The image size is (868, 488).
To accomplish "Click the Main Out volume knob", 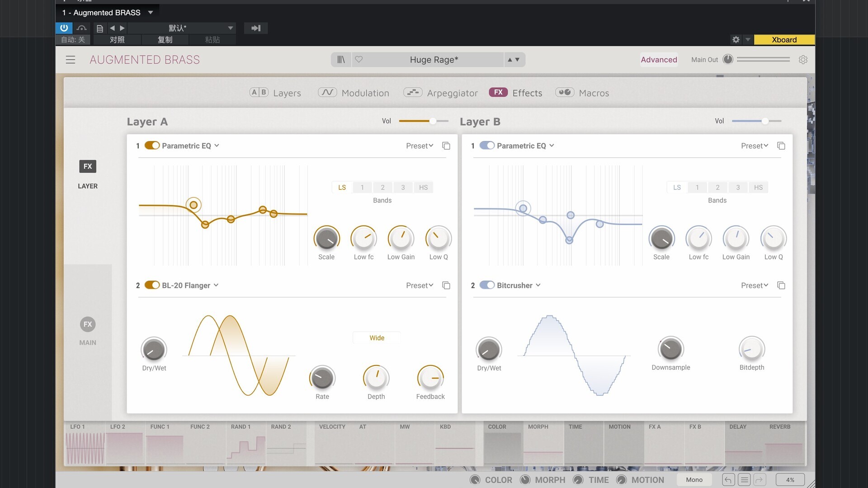I will [728, 59].
